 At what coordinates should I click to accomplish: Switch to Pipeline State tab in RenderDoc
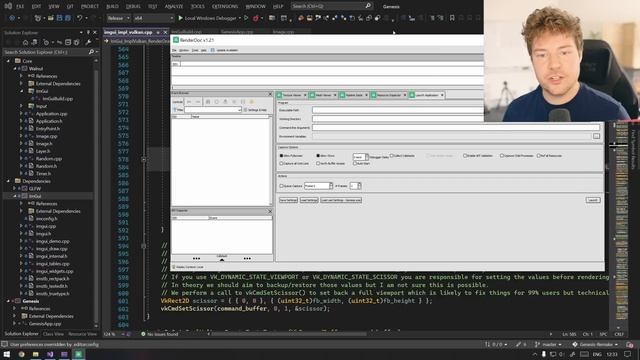point(353,95)
